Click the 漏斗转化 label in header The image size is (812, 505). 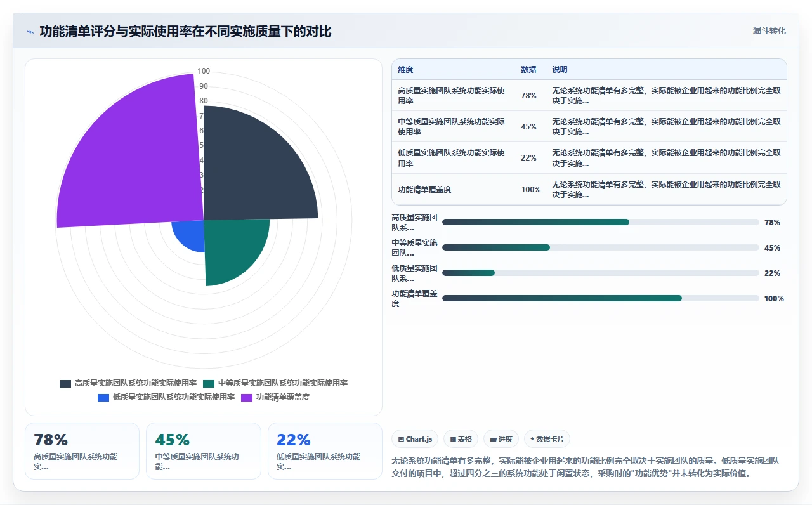(769, 30)
